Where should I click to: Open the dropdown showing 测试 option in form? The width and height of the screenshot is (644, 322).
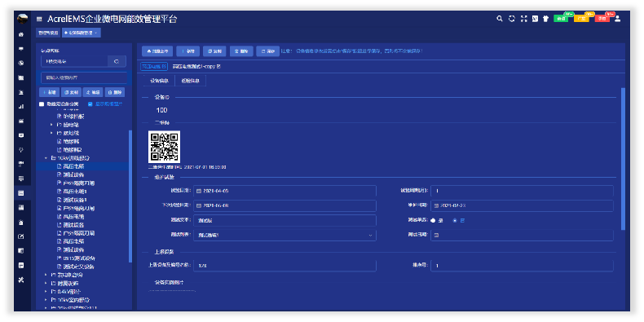(x=285, y=235)
